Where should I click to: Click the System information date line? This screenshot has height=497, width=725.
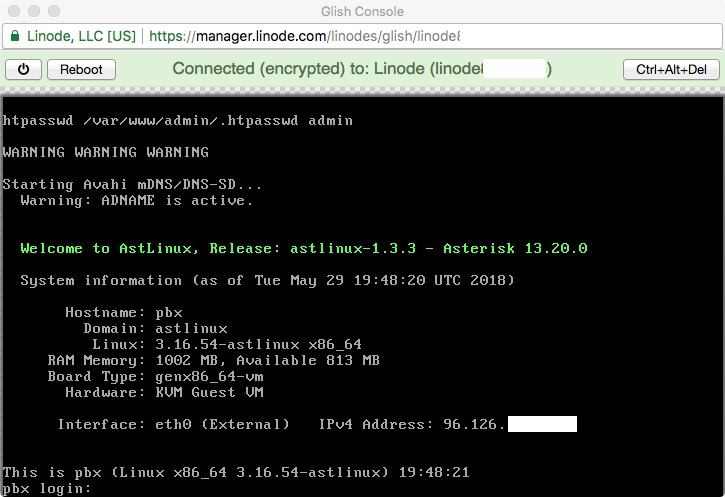[267, 280]
